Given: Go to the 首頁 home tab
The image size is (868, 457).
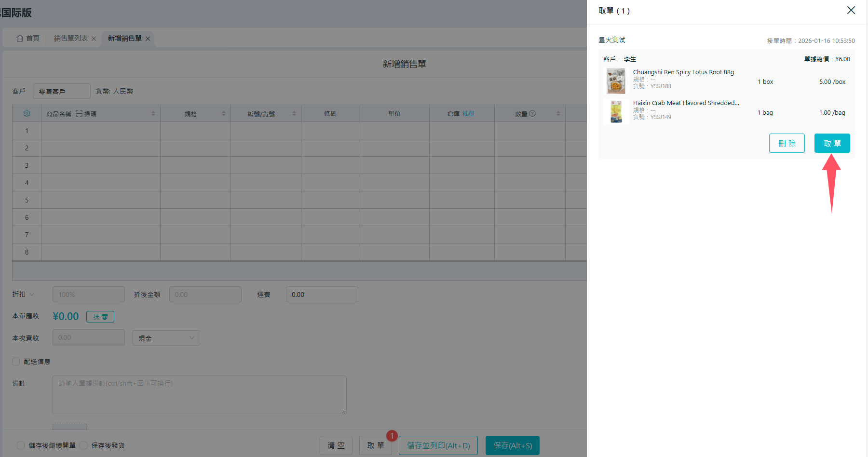Looking at the screenshot, I should pos(28,39).
